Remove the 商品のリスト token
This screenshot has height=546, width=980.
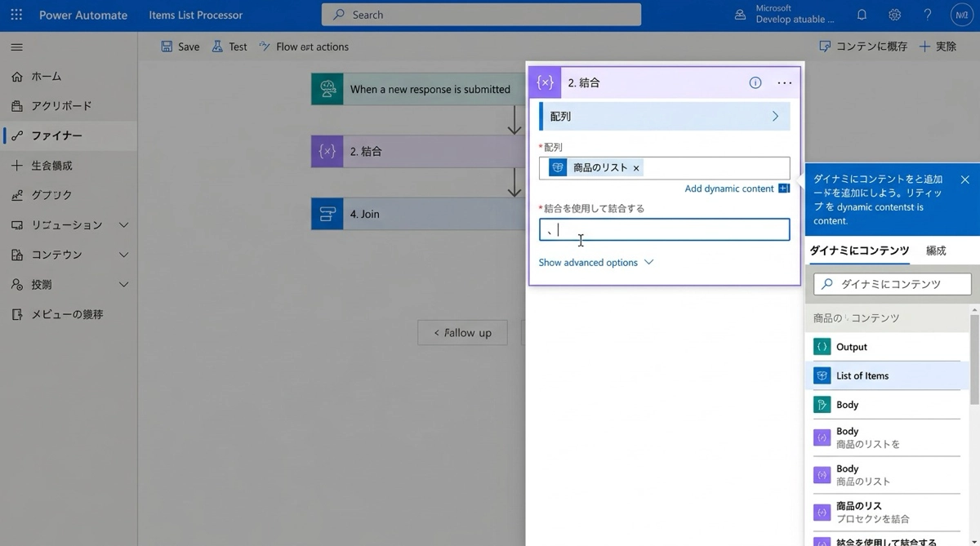636,168
